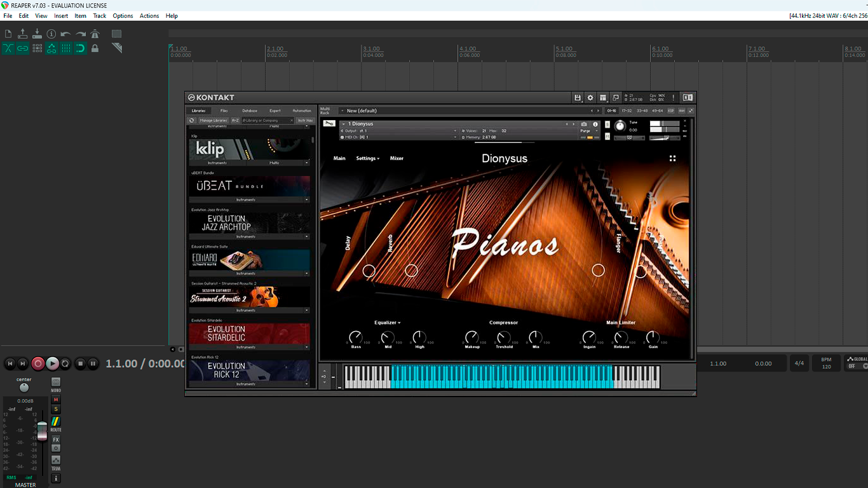Toggle transport repeat loop button
Image resolution: width=868 pixels, height=488 pixels.
(65, 363)
